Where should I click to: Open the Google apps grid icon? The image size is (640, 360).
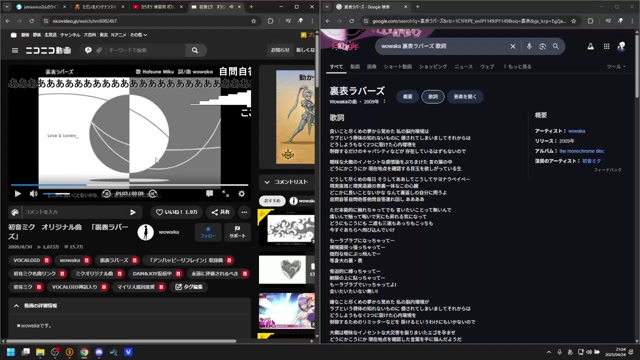tap(607, 47)
